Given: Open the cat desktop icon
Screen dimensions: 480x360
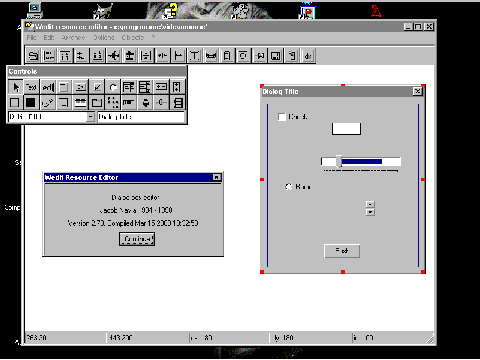Looking at the screenshot, I should click(103, 11).
